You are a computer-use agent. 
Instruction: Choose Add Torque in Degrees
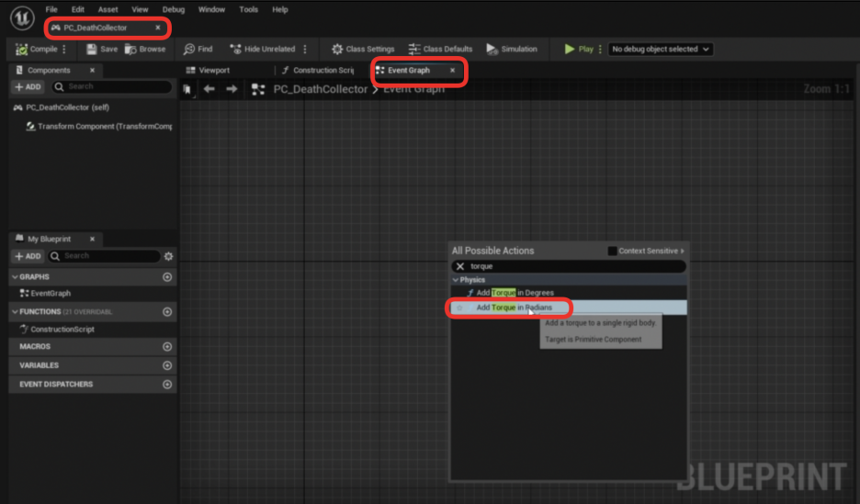(x=569, y=293)
